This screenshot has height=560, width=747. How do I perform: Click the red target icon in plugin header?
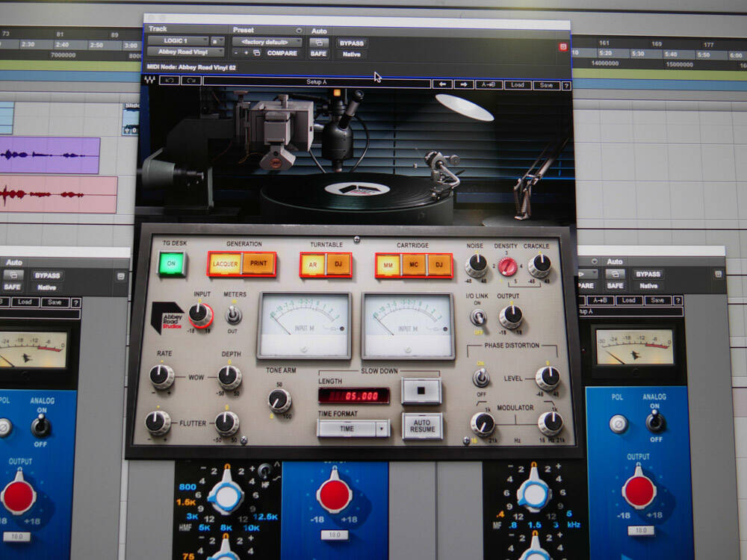[x=563, y=46]
